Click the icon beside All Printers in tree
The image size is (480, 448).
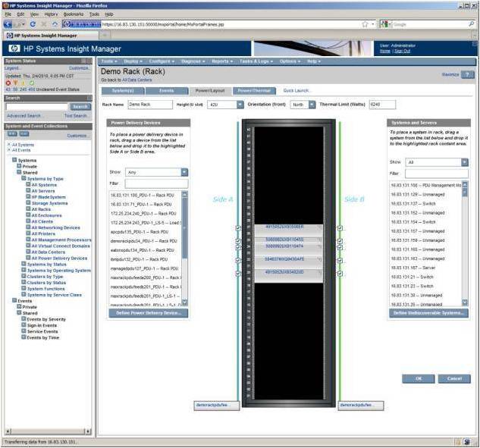click(28, 233)
